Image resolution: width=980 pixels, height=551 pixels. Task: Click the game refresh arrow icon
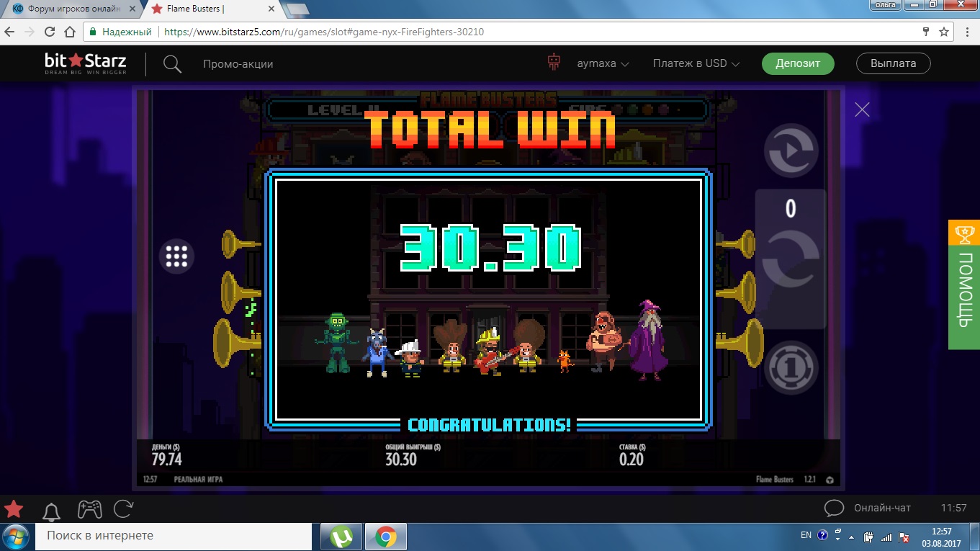124,509
